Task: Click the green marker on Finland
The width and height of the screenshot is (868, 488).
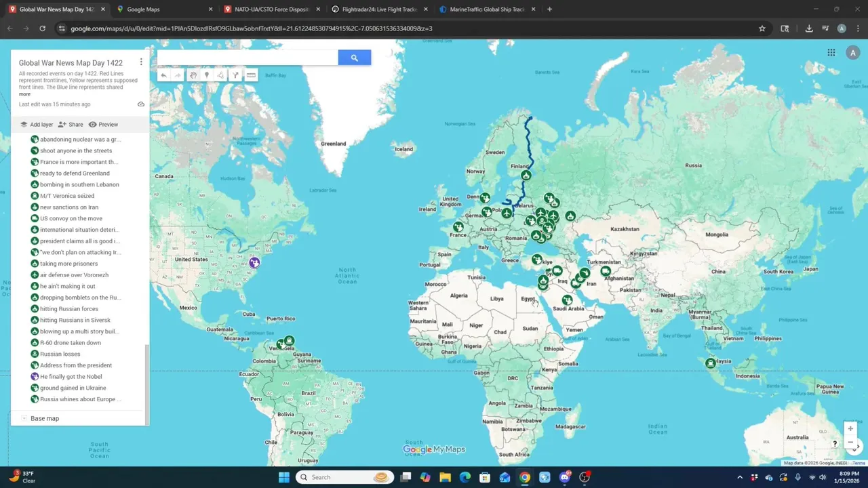Action: click(x=526, y=176)
